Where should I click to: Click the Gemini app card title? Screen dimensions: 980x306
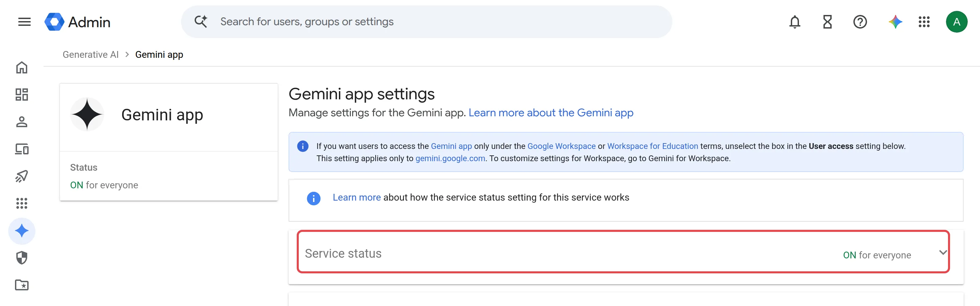162,115
